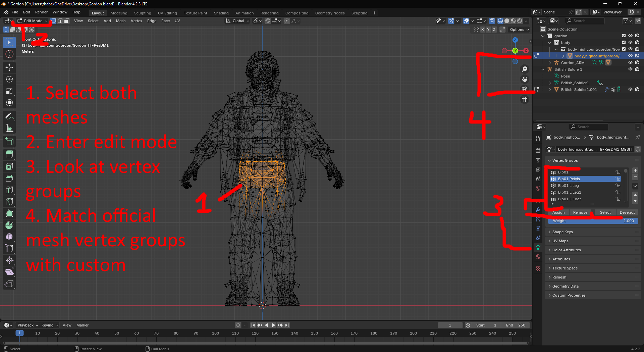Click the Deselect button
The height and width of the screenshot is (352, 644).
627,212
